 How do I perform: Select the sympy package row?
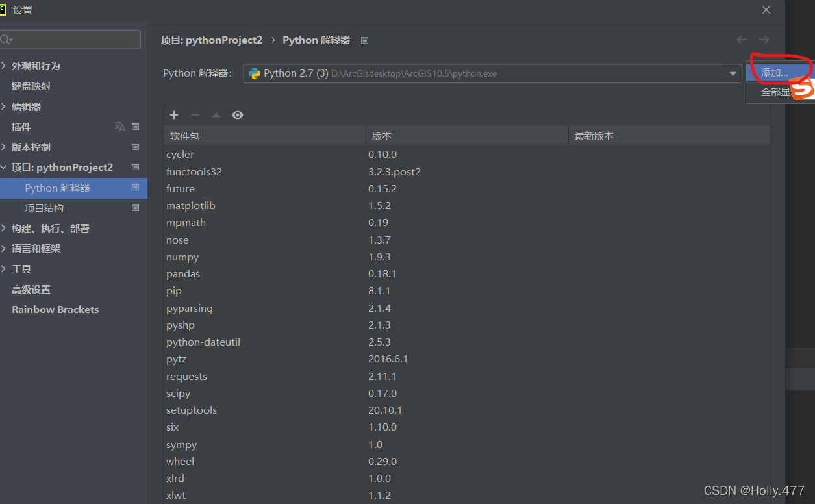coord(467,444)
